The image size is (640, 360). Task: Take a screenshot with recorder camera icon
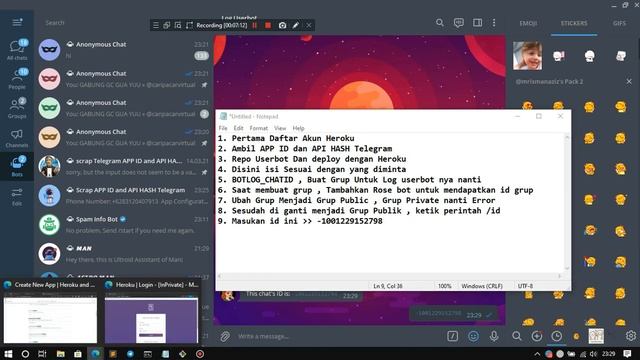pyautogui.click(x=282, y=25)
